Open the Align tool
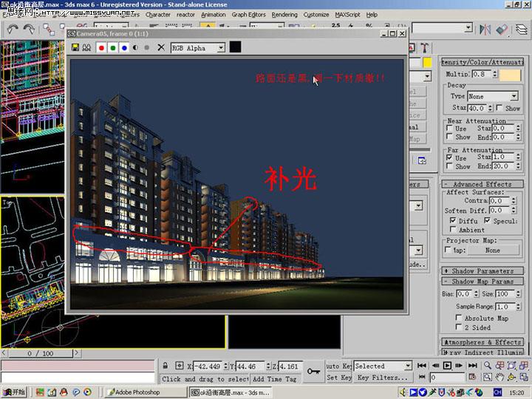This screenshot has height=399, width=532. [x=502, y=30]
